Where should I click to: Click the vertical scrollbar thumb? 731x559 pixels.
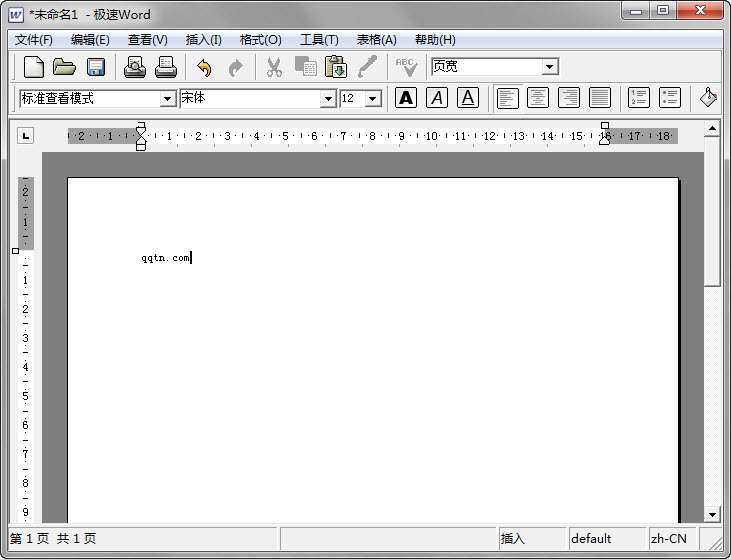(x=712, y=211)
